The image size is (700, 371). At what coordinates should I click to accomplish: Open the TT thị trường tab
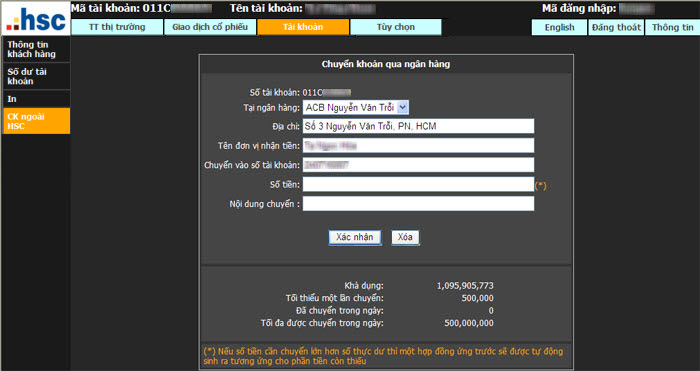click(117, 27)
